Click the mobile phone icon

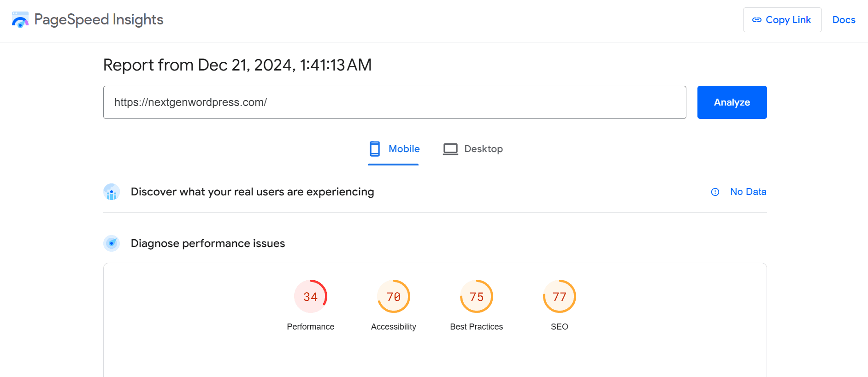coord(375,149)
